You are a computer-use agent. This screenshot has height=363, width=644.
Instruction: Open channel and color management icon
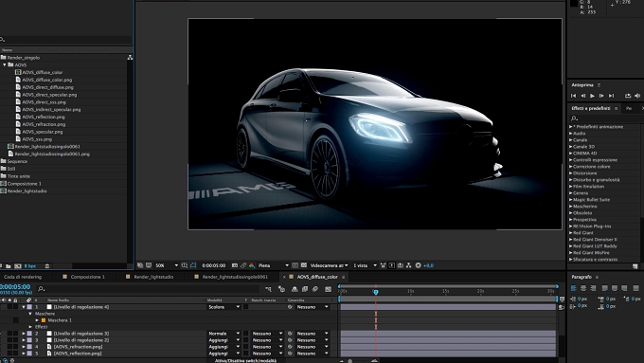click(x=252, y=265)
